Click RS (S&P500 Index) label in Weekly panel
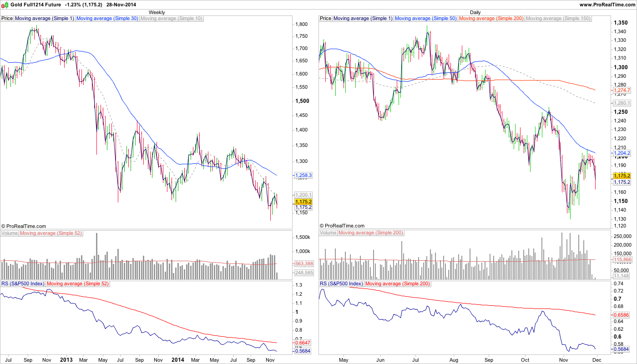 point(23,284)
